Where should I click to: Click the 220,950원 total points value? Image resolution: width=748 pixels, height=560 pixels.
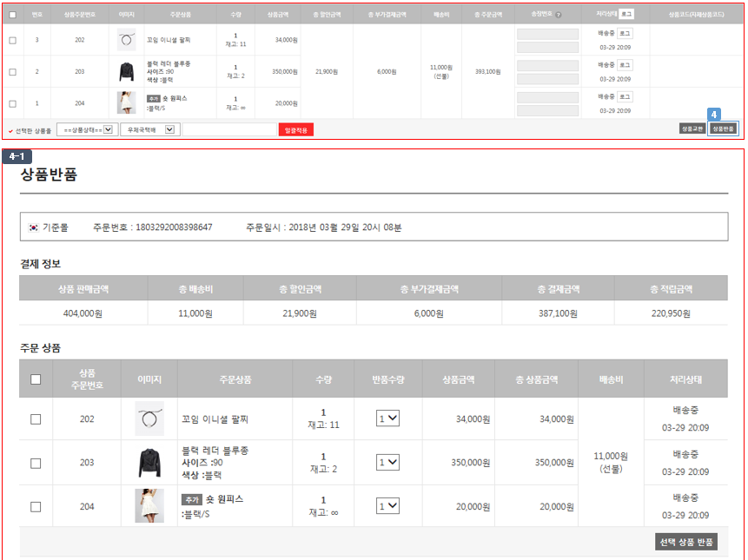672,313
